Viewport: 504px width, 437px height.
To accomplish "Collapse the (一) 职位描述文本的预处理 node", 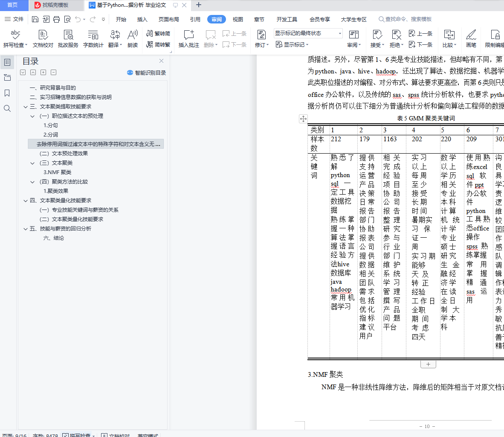I will tap(32, 116).
